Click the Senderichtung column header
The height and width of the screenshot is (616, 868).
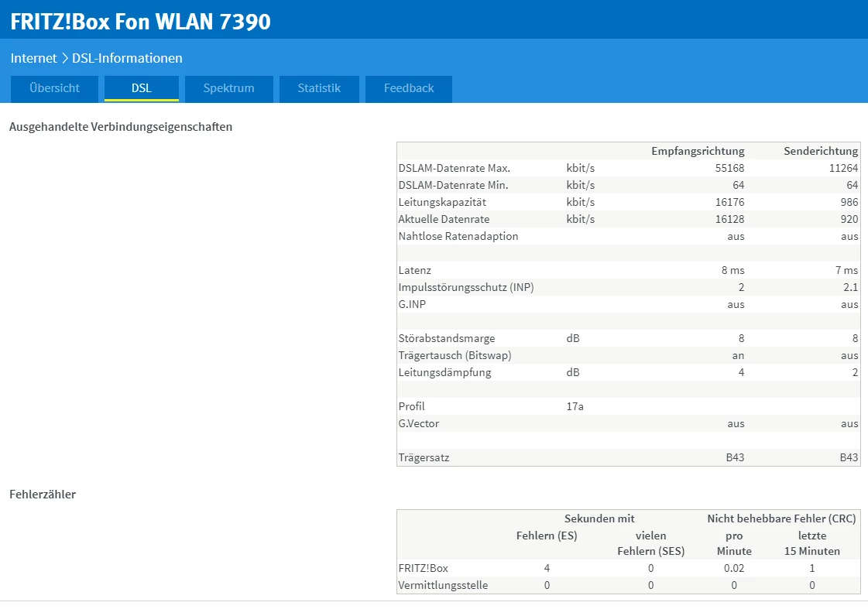pos(821,151)
